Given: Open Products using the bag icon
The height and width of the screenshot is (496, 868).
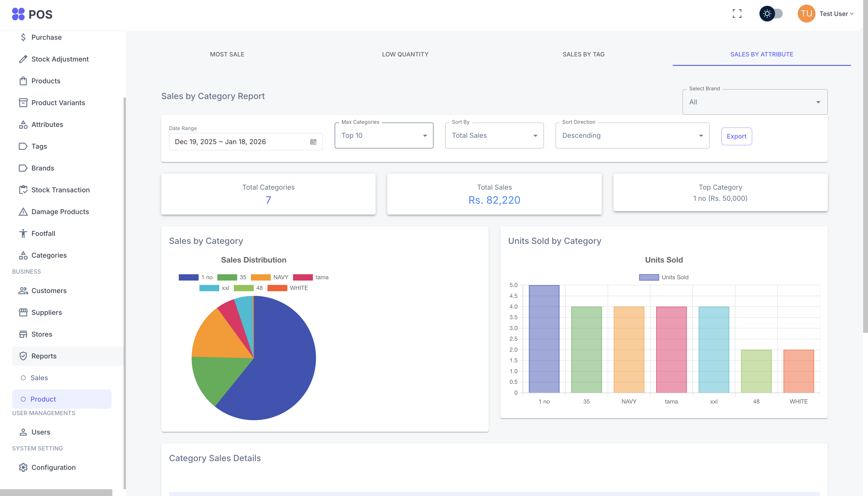Looking at the screenshot, I should coord(23,81).
